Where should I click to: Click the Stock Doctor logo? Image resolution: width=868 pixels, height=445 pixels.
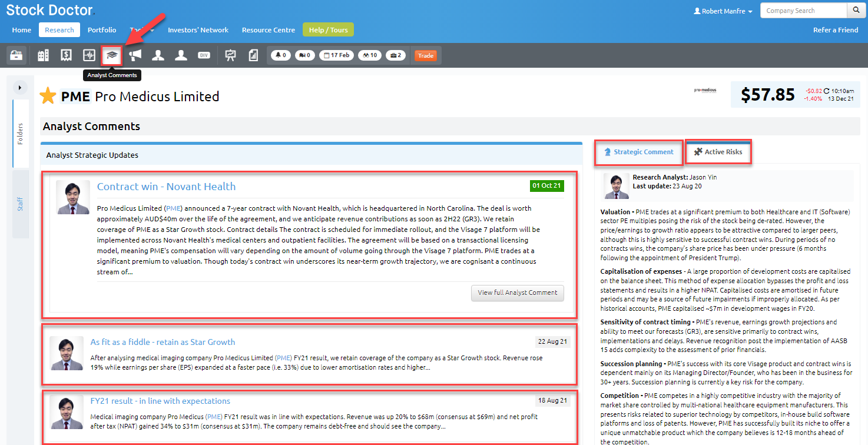tap(50, 9)
